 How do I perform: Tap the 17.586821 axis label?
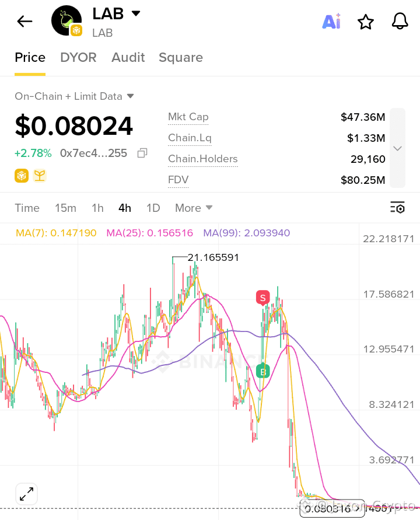point(388,294)
